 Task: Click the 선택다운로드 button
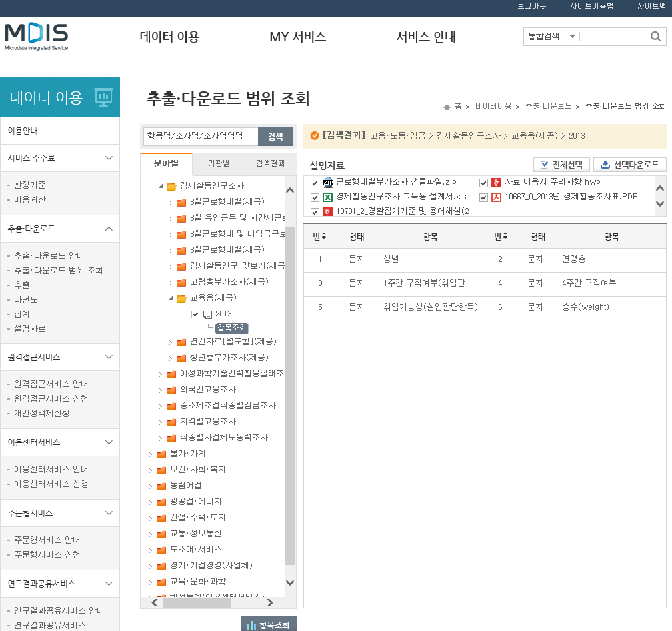click(x=629, y=165)
